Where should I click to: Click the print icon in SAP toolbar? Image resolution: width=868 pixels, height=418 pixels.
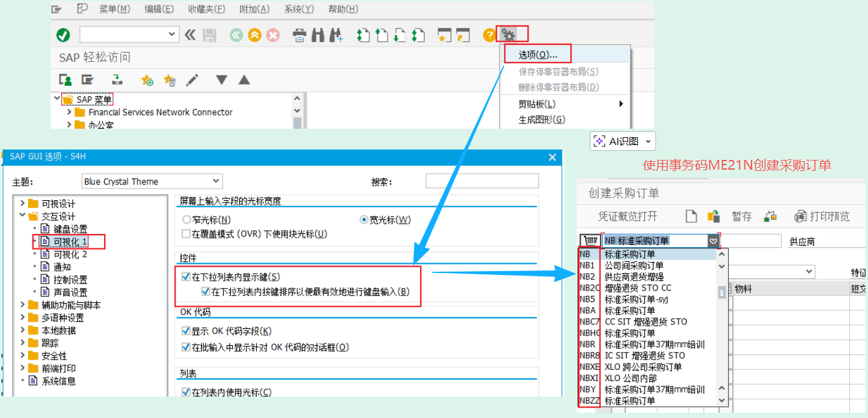(x=299, y=35)
